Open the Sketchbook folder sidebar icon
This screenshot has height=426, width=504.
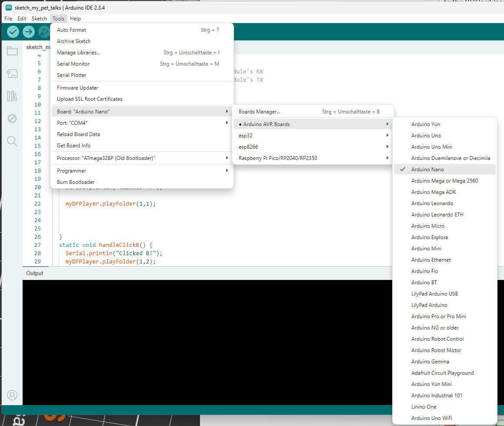12,51
